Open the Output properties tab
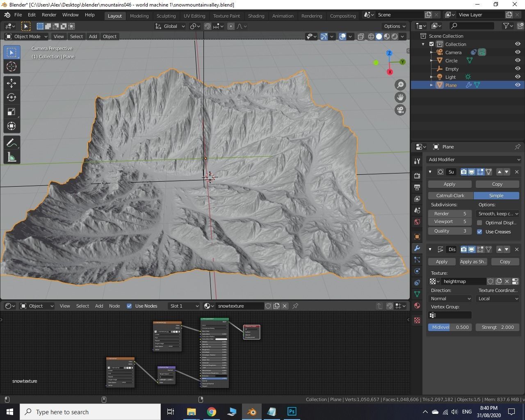The image size is (525, 420). coord(417,187)
